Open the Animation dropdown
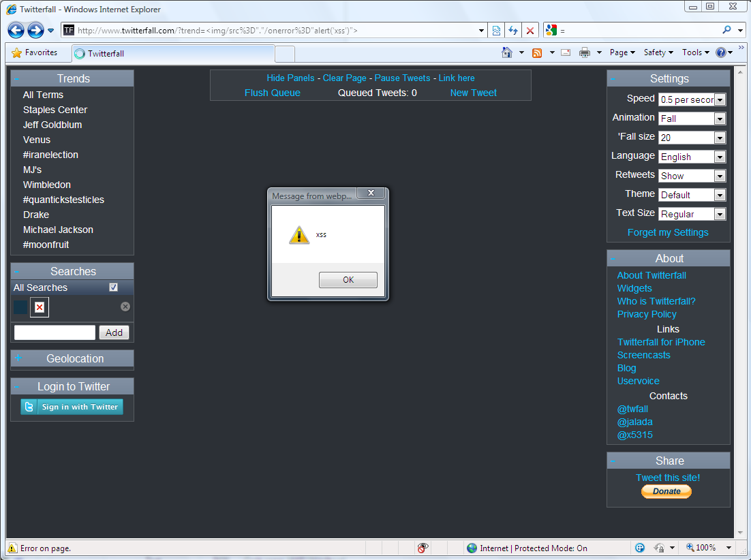The height and width of the screenshot is (560, 751). coord(692,119)
